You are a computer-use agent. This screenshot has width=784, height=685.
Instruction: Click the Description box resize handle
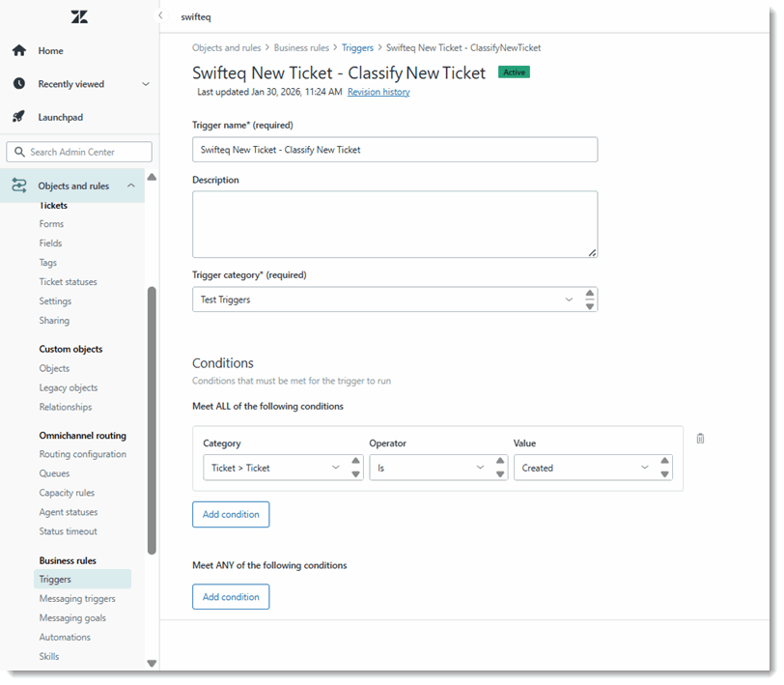[593, 253]
